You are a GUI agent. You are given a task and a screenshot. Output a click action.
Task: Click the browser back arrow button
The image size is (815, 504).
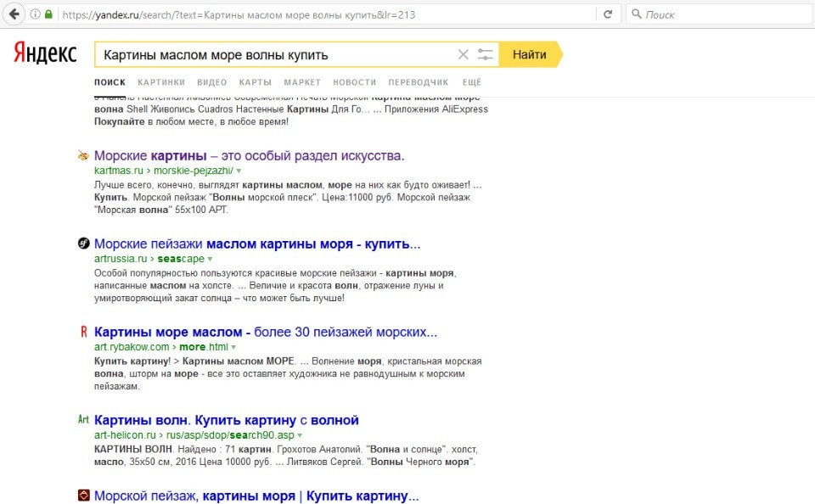pos(14,14)
